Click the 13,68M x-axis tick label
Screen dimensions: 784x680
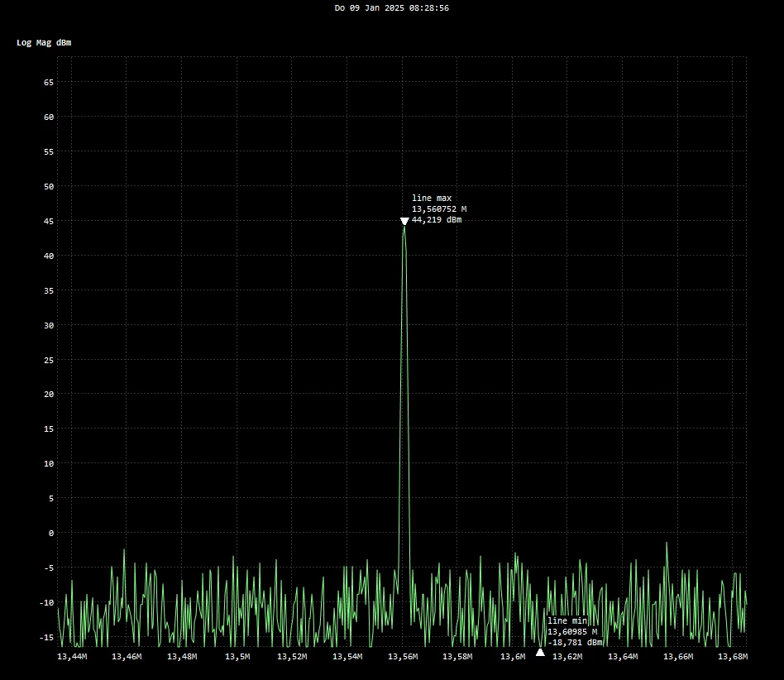click(733, 657)
